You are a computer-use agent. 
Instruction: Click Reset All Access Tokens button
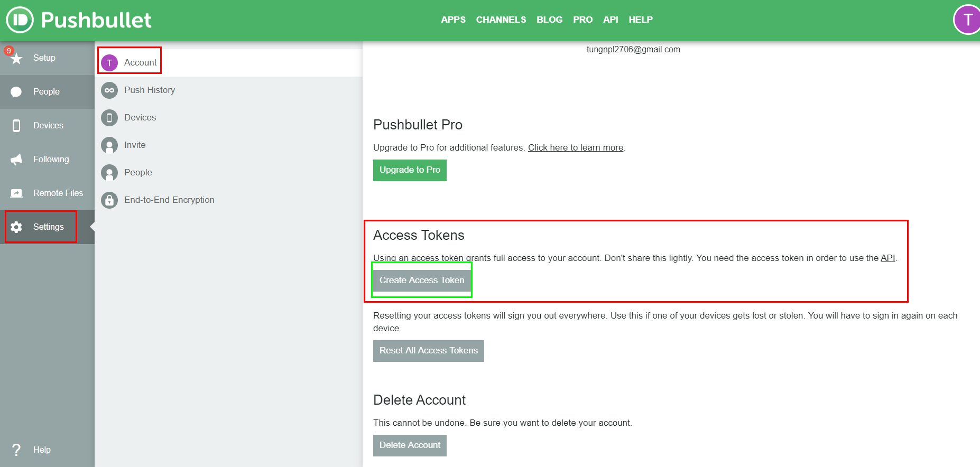pyautogui.click(x=429, y=351)
